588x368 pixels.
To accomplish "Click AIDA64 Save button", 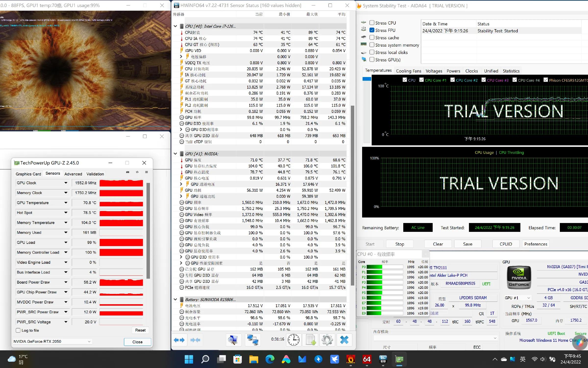I will [468, 244].
